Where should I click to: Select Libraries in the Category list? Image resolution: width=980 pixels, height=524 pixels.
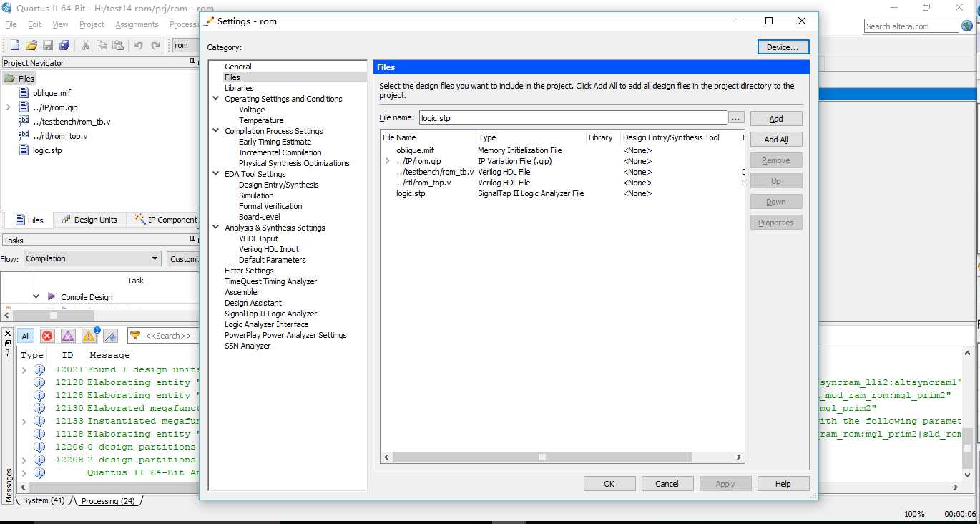point(239,88)
